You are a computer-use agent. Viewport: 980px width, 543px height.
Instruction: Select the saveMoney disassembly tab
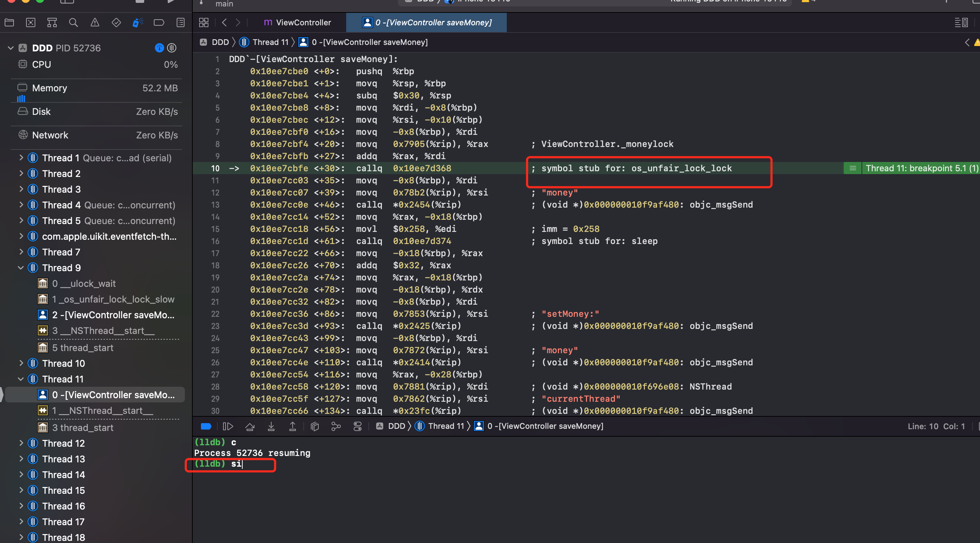click(426, 22)
